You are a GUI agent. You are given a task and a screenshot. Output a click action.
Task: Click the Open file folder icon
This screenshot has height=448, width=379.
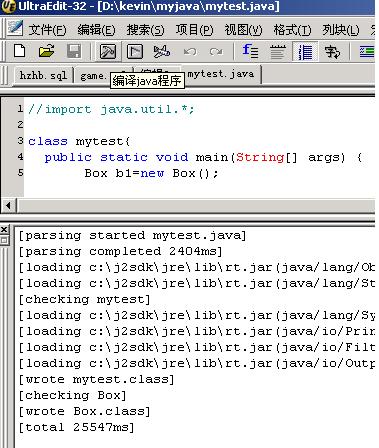pyautogui.click(x=46, y=51)
